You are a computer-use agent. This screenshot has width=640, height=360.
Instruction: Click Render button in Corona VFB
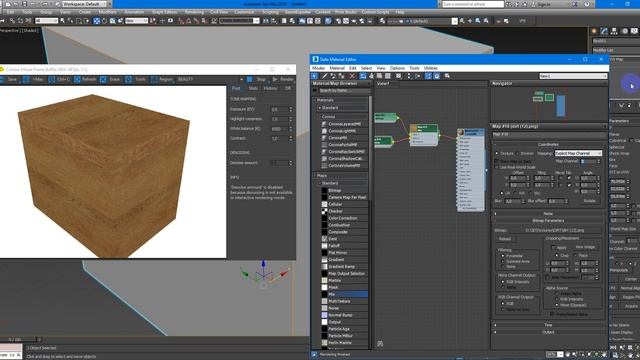pyautogui.click(x=283, y=79)
